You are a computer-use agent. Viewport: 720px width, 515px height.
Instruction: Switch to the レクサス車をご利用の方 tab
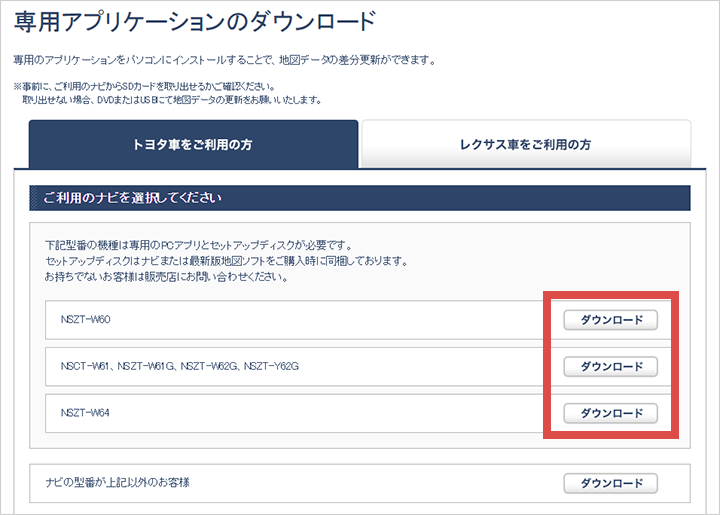click(526, 144)
